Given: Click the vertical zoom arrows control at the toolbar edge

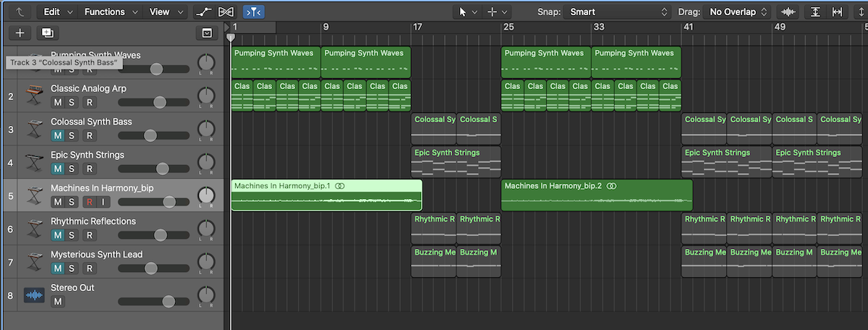Looking at the screenshot, I should [861, 12].
